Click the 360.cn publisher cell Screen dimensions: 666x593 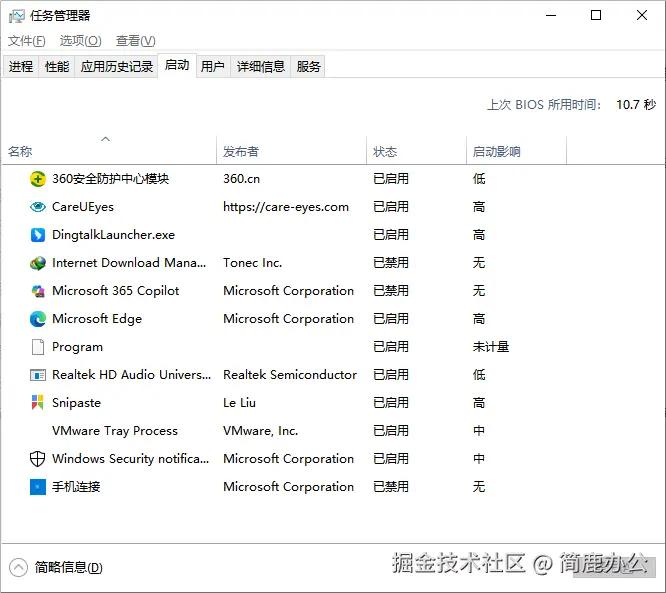[x=242, y=179]
